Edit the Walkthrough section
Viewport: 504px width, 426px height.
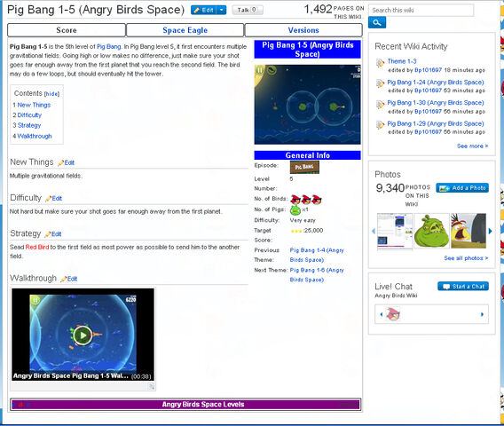click(69, 279)
